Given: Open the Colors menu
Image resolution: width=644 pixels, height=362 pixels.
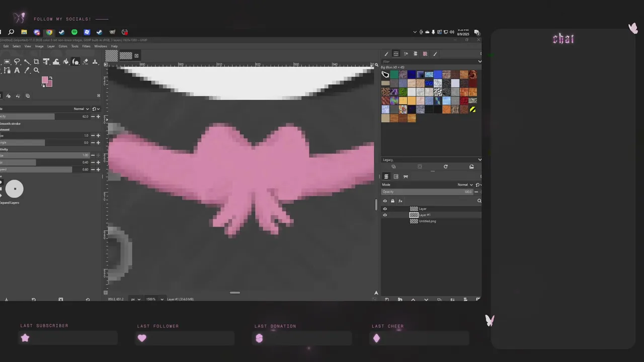Looking at the screenshot, I should pos(63,46).
